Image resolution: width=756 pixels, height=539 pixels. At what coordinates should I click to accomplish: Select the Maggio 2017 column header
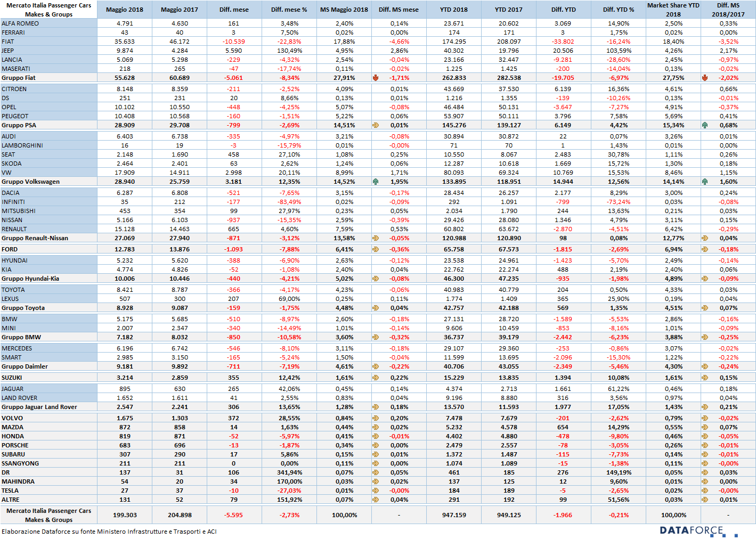180,10
